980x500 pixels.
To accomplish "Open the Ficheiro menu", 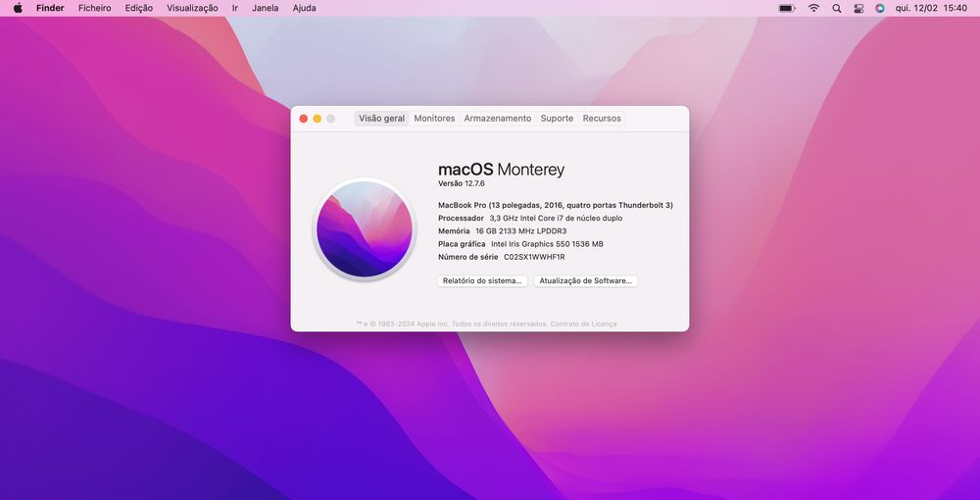I will click(x=94, y=8).
